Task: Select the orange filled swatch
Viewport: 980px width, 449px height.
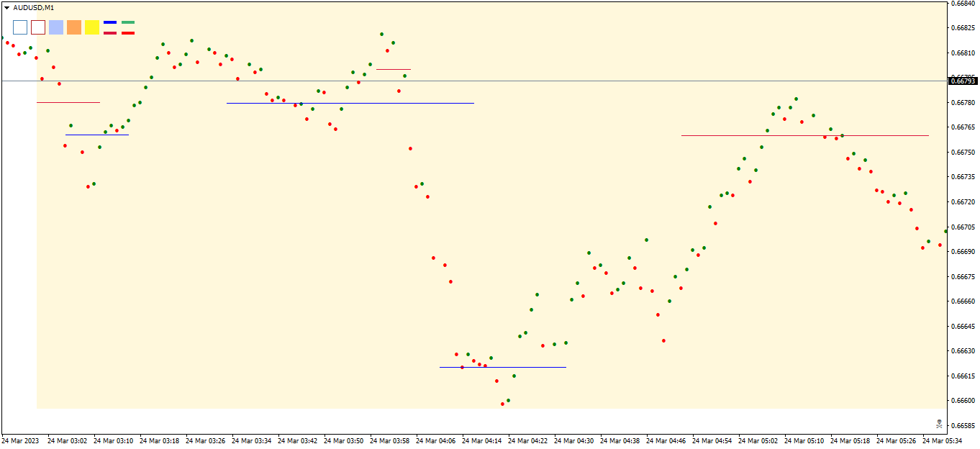Action: (x=74, y=27)
